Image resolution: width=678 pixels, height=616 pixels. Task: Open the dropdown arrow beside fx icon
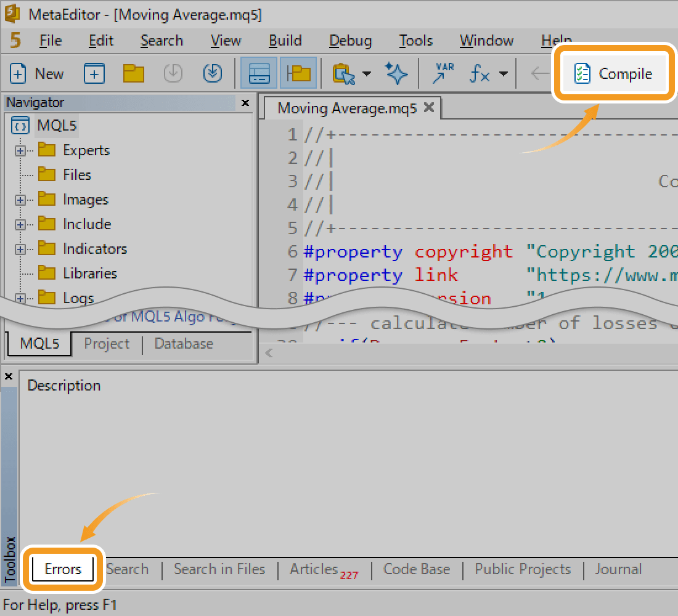click(504, 74)
